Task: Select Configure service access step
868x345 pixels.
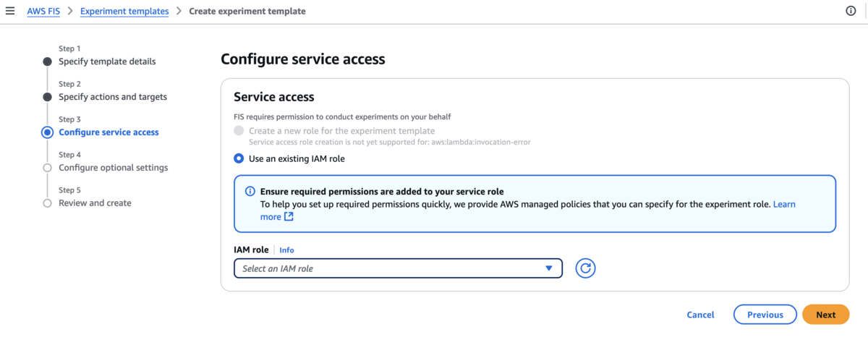Action: (x=109, y=132)
